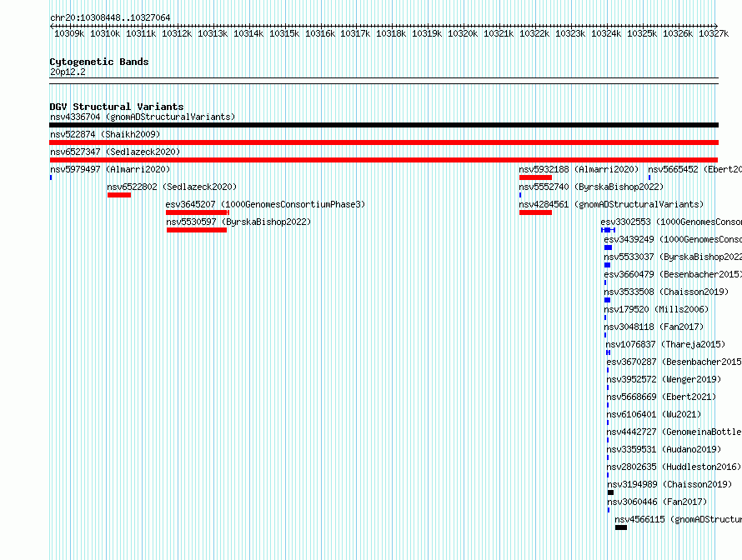
Task: Open esv3645207 1000Genomes variant label
Action: [x=265, y=204]
